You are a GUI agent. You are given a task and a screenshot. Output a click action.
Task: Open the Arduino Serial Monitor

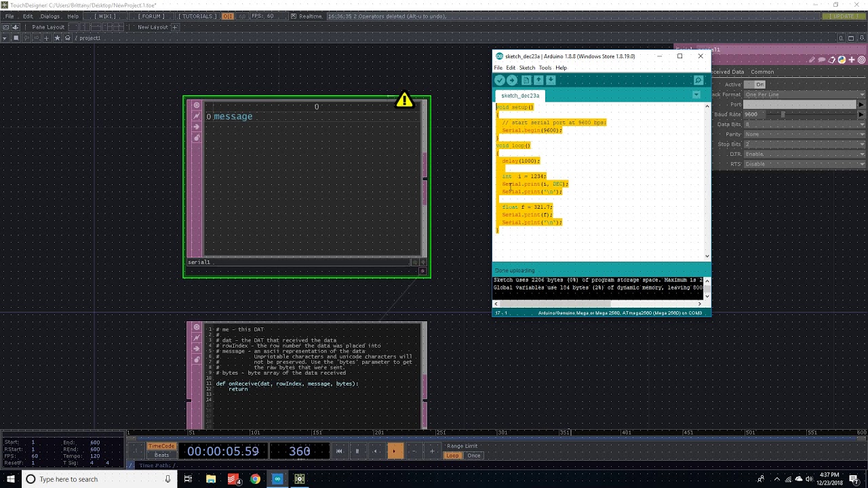pyautogui.click(x=698, y=80)
